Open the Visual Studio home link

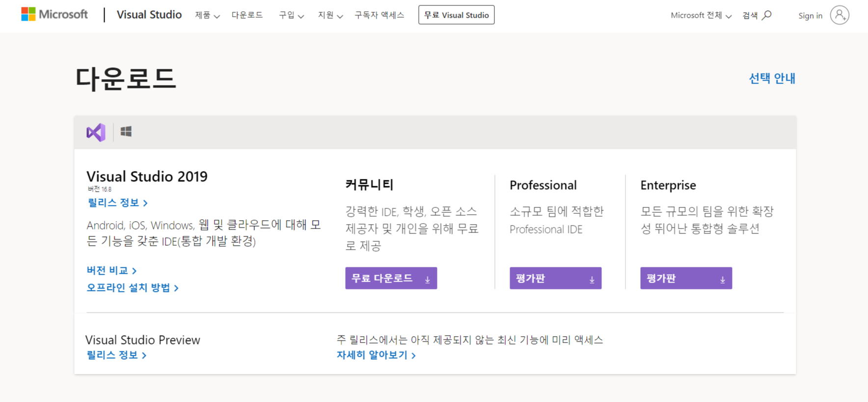click(149, 15)
